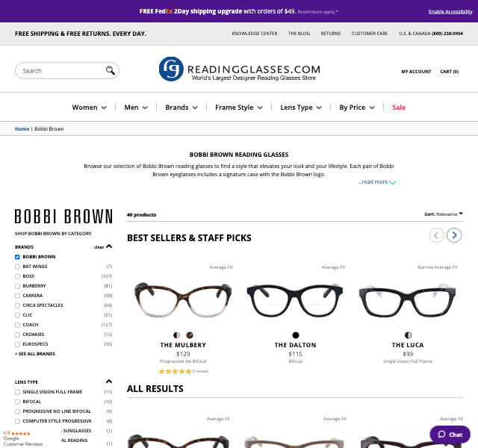Select The Luca color swatch
This screenshot has width=478, height=448.
408,335
